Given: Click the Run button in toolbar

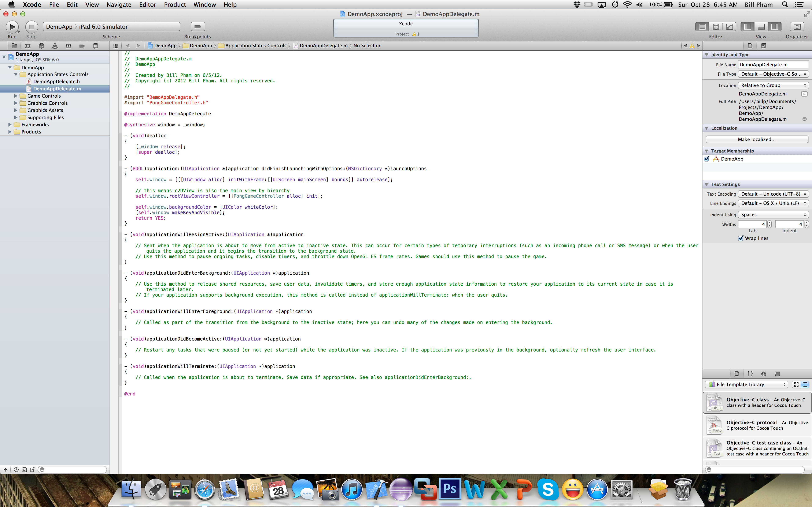Looking at the screenshot, I should point(12,26).
